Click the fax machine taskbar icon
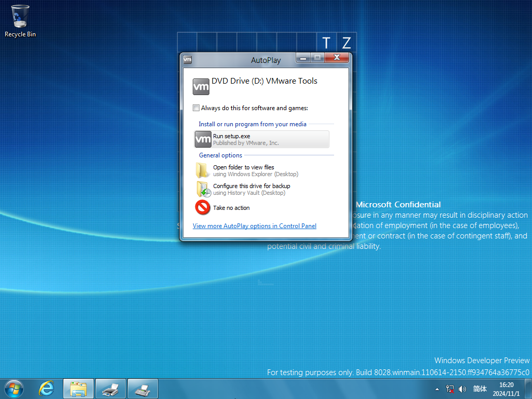Viewport: 532px width, 399px height. click(143, 389)
